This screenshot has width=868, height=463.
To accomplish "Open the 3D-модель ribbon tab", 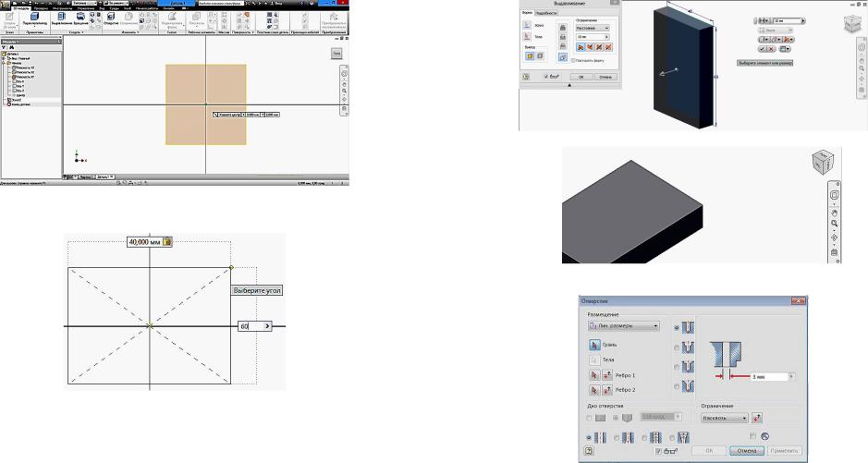I will [x=21, y=8].
